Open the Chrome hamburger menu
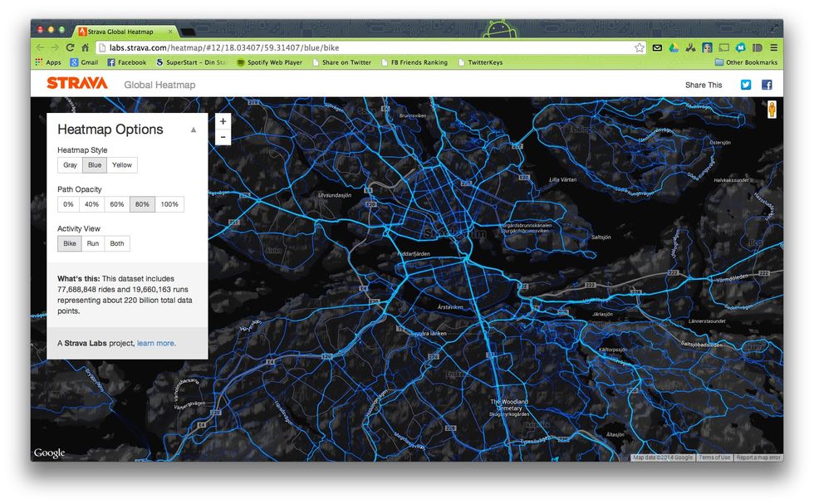814x504 pixels. [x=773, y=48]
